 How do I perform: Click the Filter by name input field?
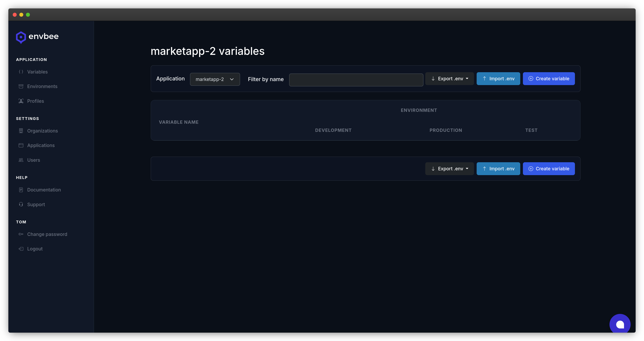point(356,80)
